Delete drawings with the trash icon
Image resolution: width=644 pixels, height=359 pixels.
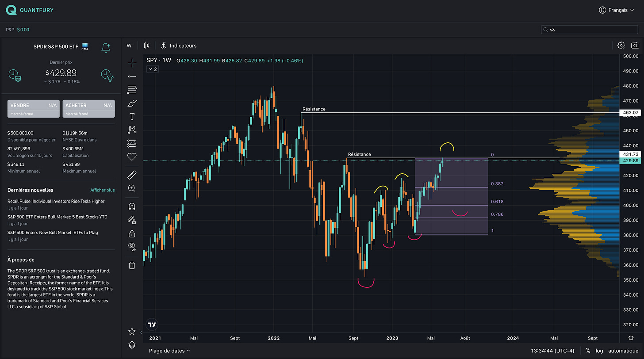(x=132, y=265)
